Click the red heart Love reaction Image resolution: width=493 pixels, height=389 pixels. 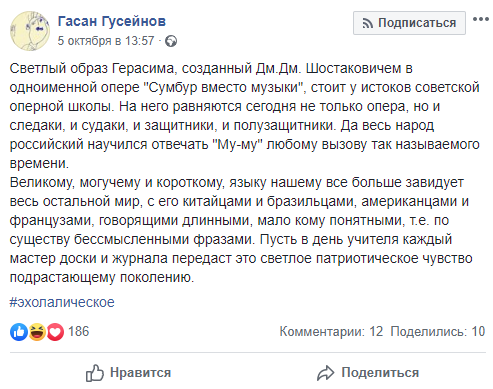[x=55, y=332]
